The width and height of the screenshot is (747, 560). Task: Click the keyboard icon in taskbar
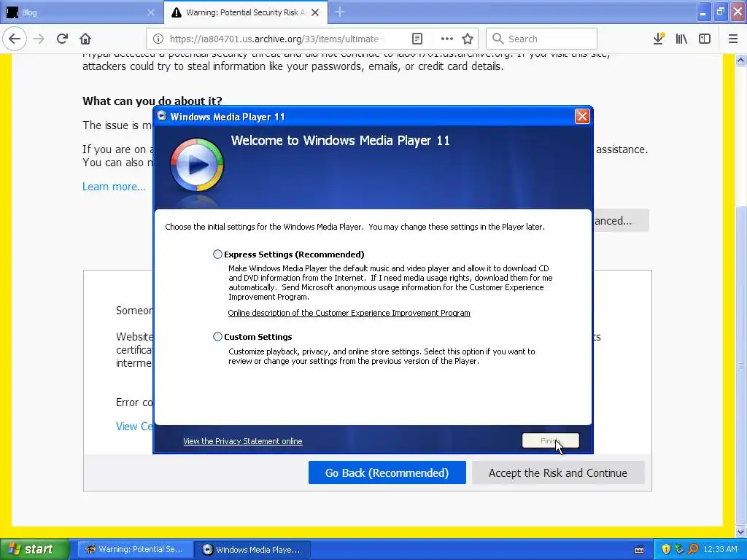(639, 550)
